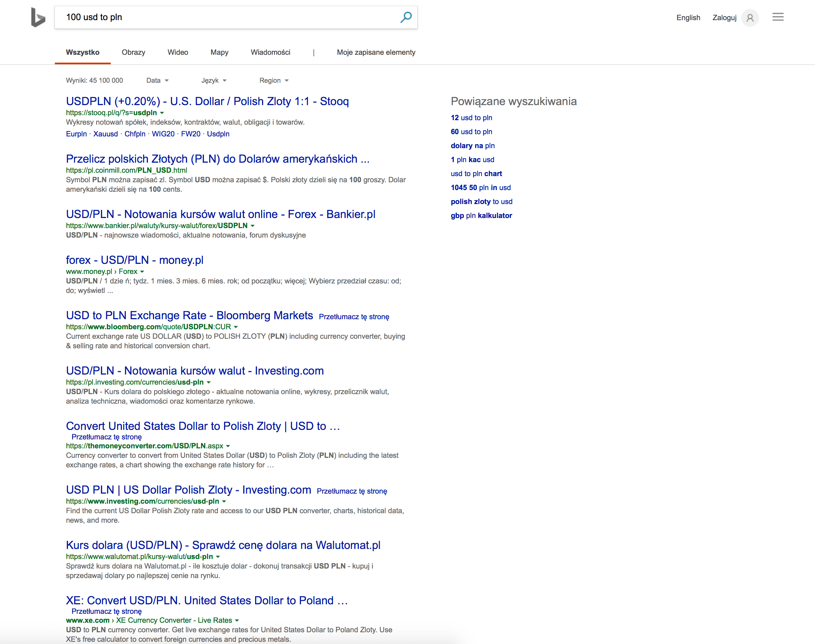
Task: Expand arrow next to www.xe.com URL
Action: tap(237, 620)
